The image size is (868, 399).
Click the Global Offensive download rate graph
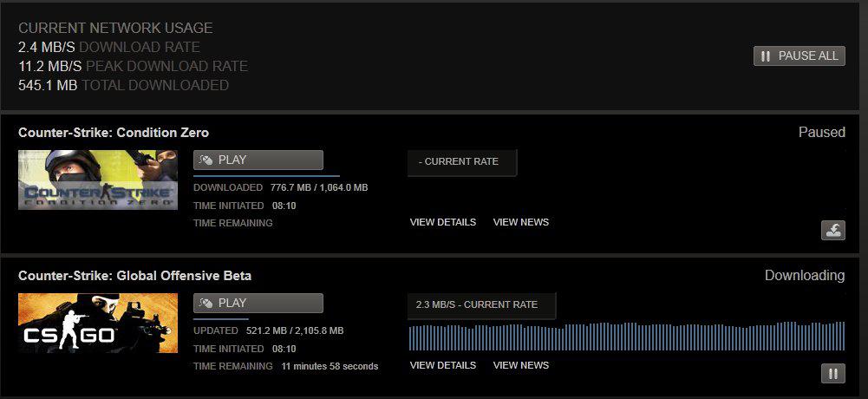click(x=627, y=336)
